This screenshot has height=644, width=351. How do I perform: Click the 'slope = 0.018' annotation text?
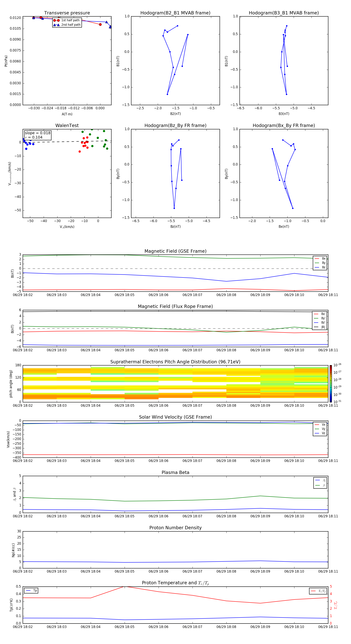[x=37, y=133]
